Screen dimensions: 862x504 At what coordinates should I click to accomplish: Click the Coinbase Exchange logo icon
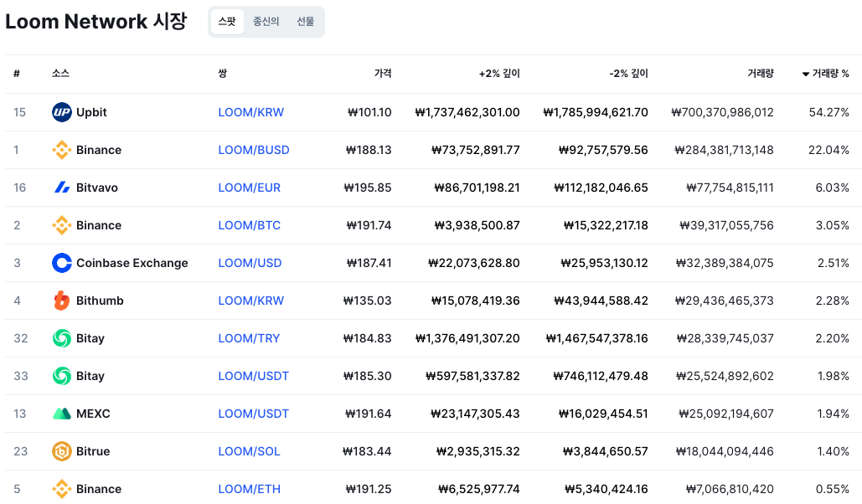[62, 263]
